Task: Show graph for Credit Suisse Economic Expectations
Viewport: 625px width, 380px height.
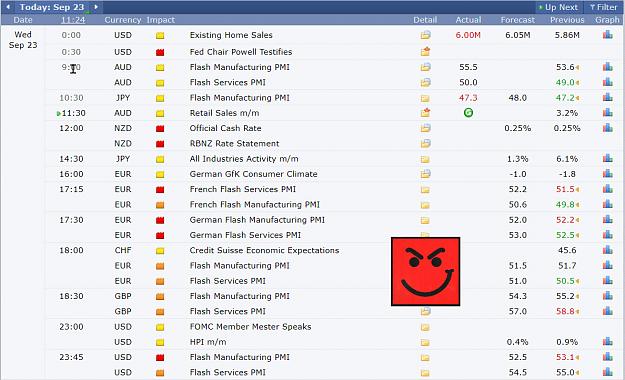Action: [x=607, y=250]
